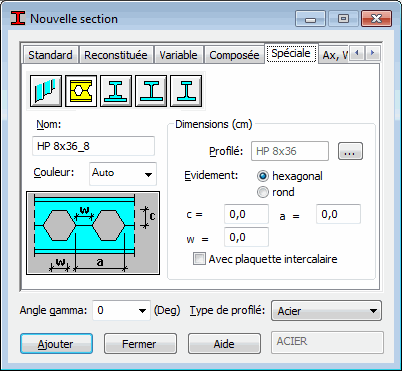Select the yellow castellated beam section icon

(81, 91)
